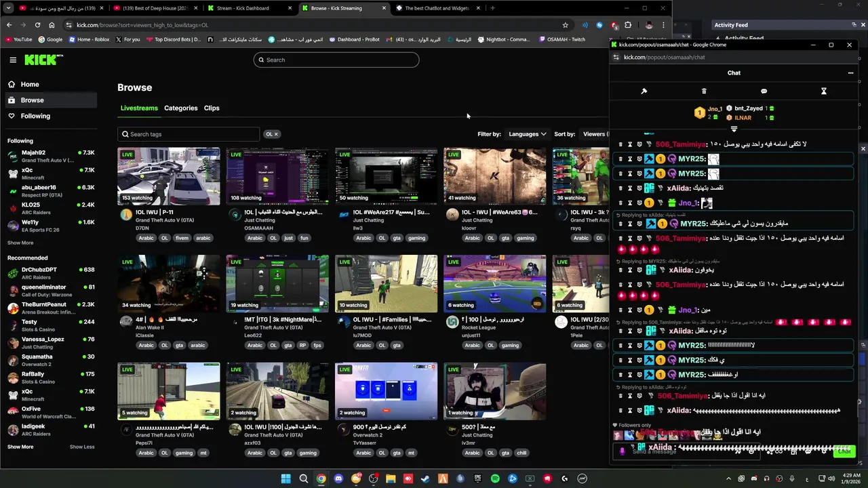This screenshot has height=488, width=868.
Task: Open the Chrome extensions puzzle icon
Action: coord(628,25)
